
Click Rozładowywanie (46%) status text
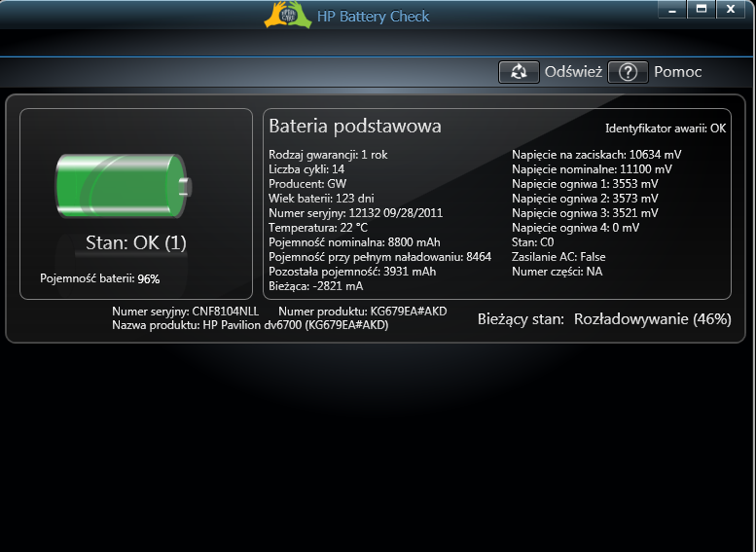[x=652, y=319]
